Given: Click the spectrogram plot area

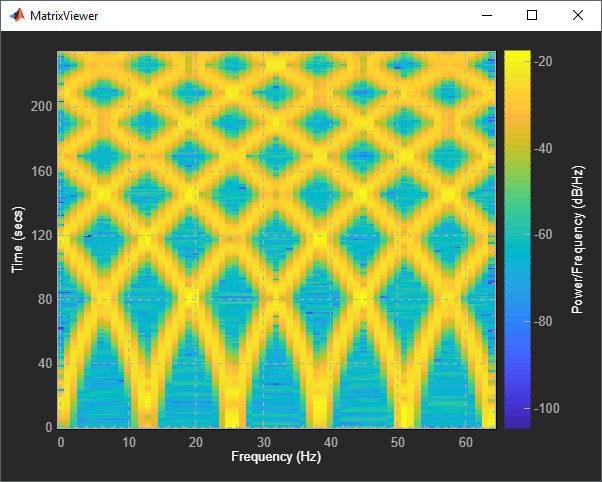Looking at the screenshot, I should [277, 240].
